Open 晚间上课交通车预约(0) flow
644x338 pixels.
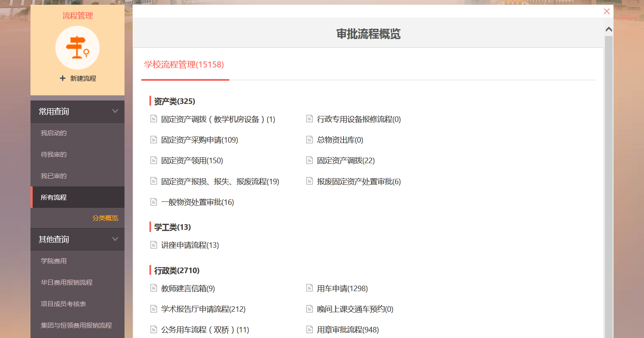tap(355, 309)
